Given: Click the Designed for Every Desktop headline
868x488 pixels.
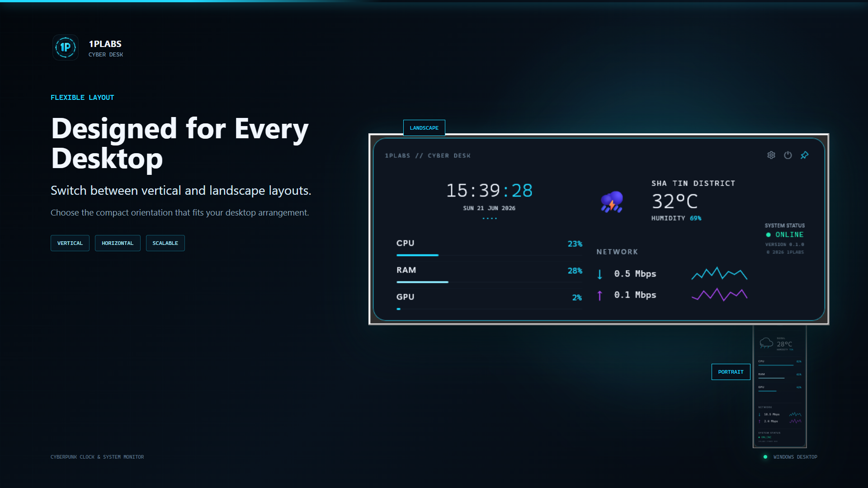Looking at the screenshot, I should point(180,143).
